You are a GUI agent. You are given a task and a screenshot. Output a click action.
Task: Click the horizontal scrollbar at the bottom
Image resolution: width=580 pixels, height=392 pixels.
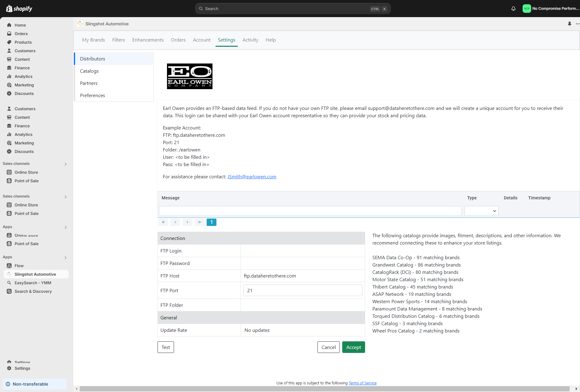[x=324, y=389]
